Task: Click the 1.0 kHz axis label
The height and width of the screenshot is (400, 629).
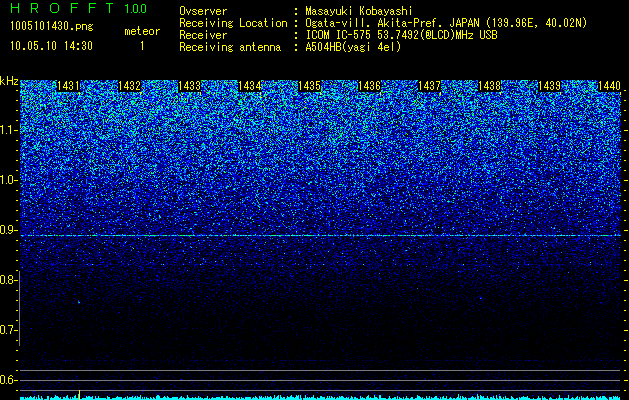Action: coord(8,180)
